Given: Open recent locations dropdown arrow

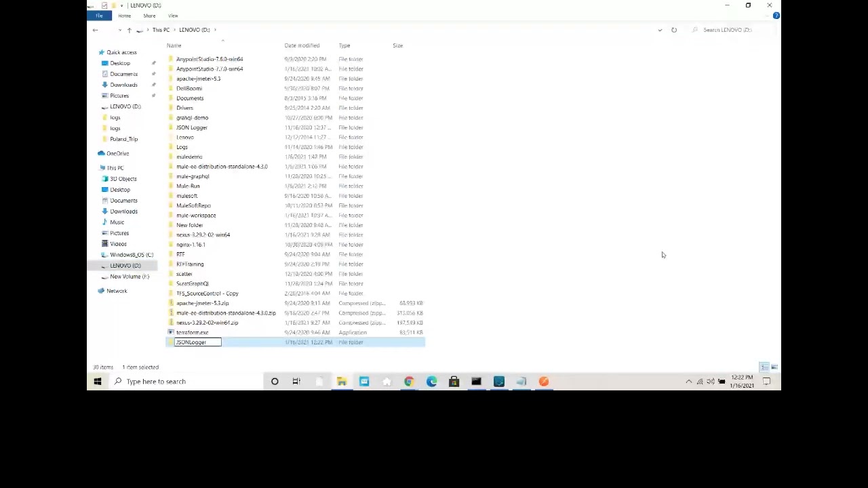Looking at the screenshot, I should (120, 30).
